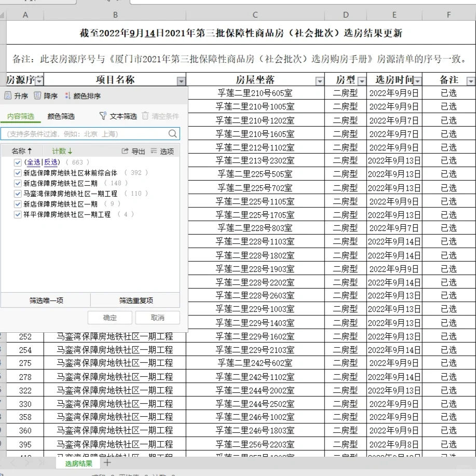Select row number cell 322
476x476 pixels.
tap(25, 390)
